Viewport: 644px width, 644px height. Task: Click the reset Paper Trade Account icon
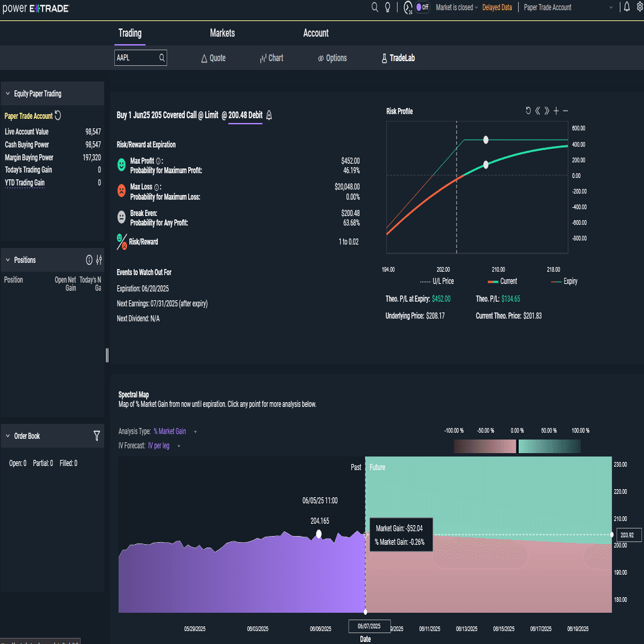point(58,115)
